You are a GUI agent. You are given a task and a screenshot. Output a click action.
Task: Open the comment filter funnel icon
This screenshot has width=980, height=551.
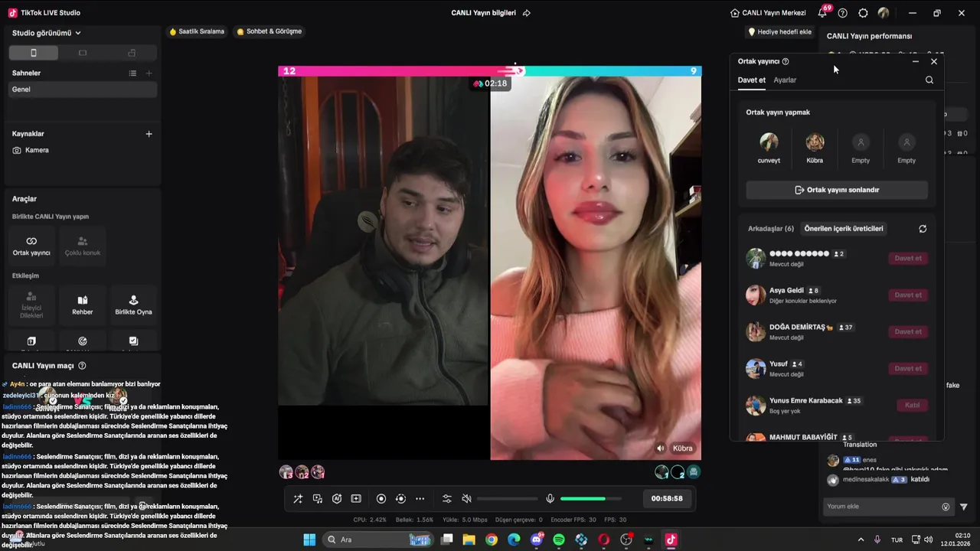click(x=964, y=507)
